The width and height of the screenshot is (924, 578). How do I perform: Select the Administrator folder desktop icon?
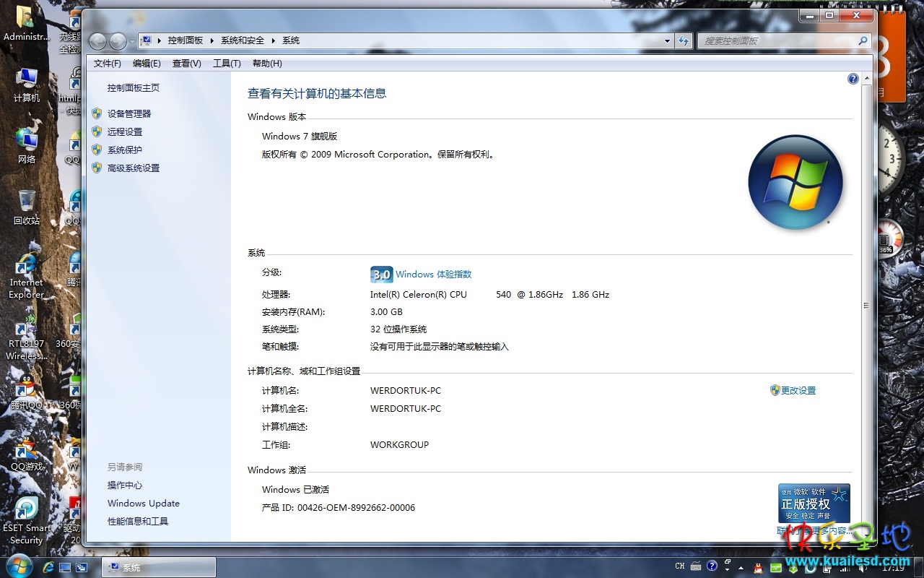click(x=26, y=24)
